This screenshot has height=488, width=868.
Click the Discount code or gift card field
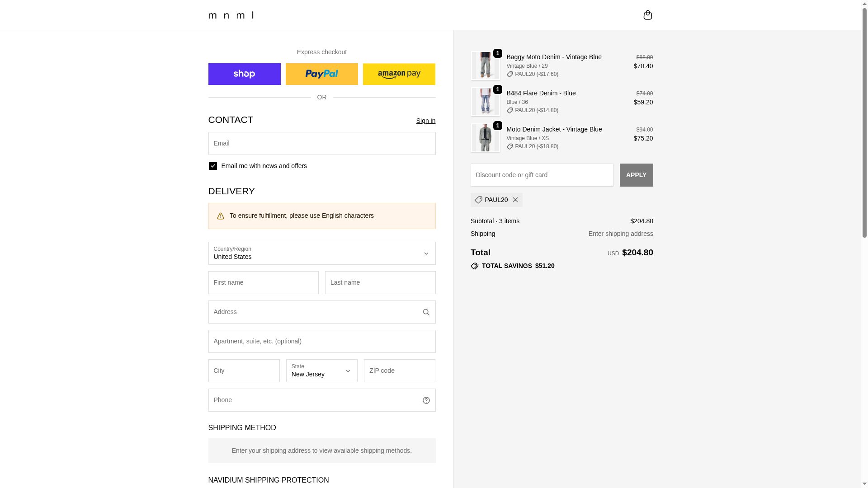[542, 175]
